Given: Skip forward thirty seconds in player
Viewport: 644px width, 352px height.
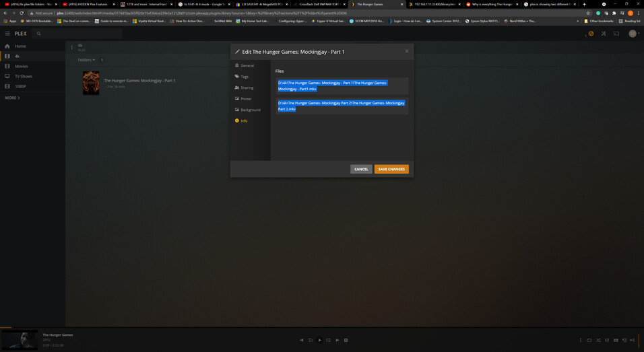Looking at the screenshot, I should [328, 340].
